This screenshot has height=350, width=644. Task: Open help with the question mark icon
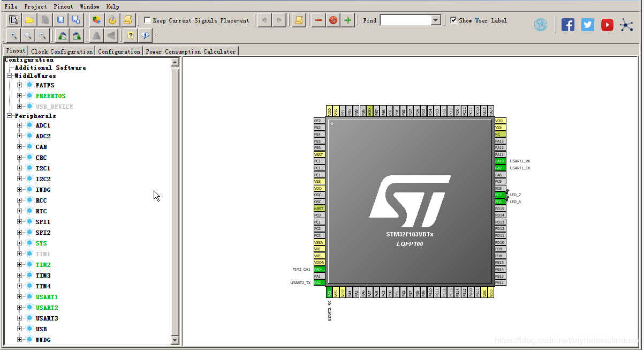(x=129, y=36)
